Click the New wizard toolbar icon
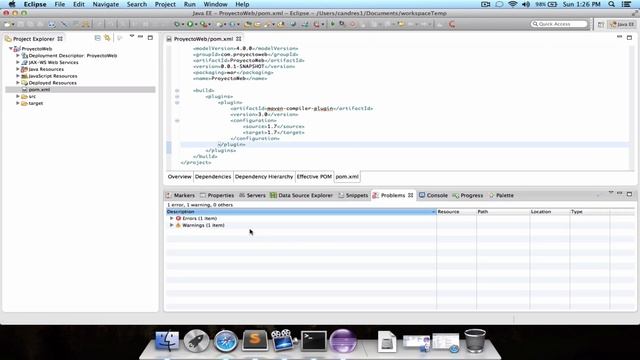This screenshot has width=640, height=360. coord(7,24)
